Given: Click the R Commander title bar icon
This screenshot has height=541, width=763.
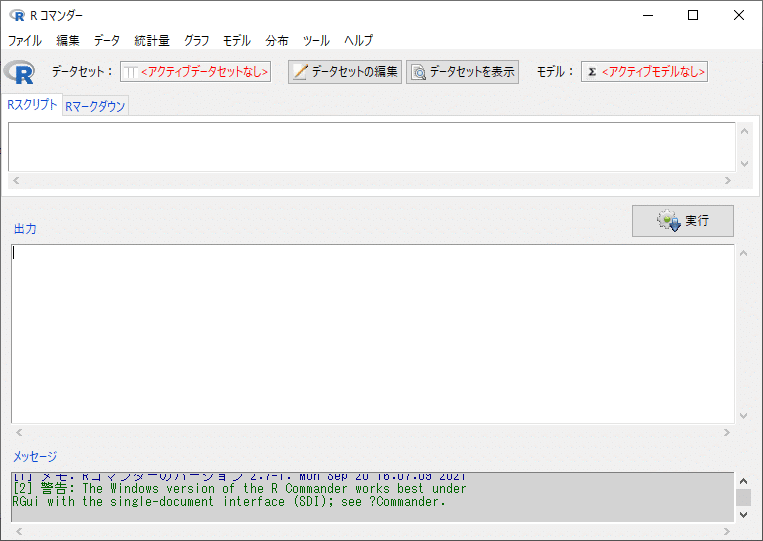Looking at the screenshot, I should coord(17,16).
